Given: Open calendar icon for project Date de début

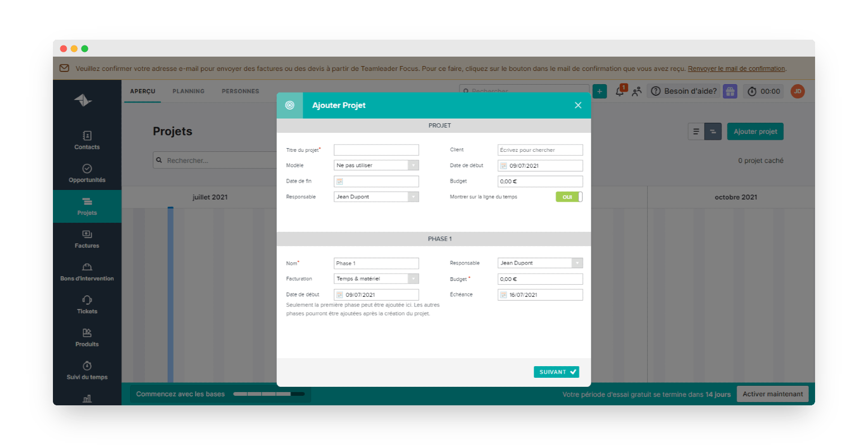Looking at the screenshot, I should 504,166.
